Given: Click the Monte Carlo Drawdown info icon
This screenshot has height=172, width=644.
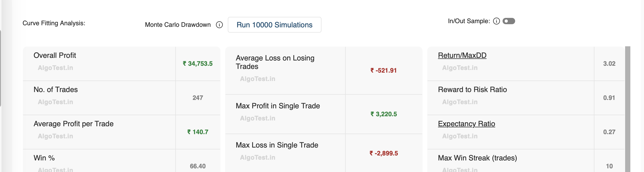Looking at the screenshot, I should pyautogui.click(x=219, y=25).
